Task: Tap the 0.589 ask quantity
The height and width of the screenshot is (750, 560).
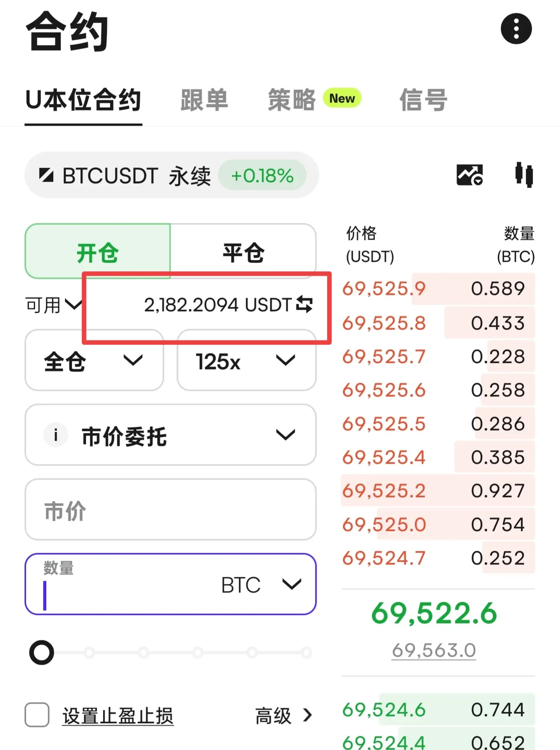Action: [498, 289]
